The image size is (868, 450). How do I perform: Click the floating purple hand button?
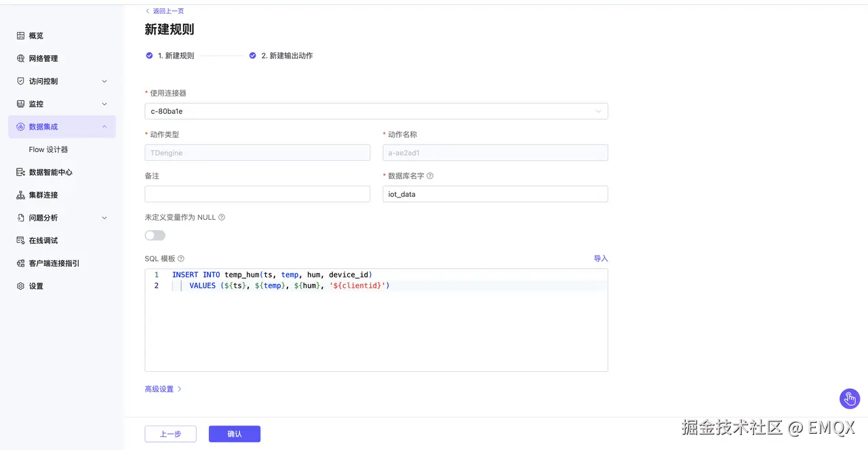click(x=850, y=398)
